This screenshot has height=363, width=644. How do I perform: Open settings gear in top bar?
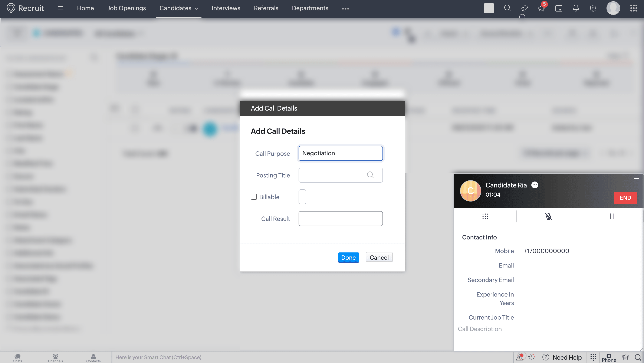coord(593,8)
